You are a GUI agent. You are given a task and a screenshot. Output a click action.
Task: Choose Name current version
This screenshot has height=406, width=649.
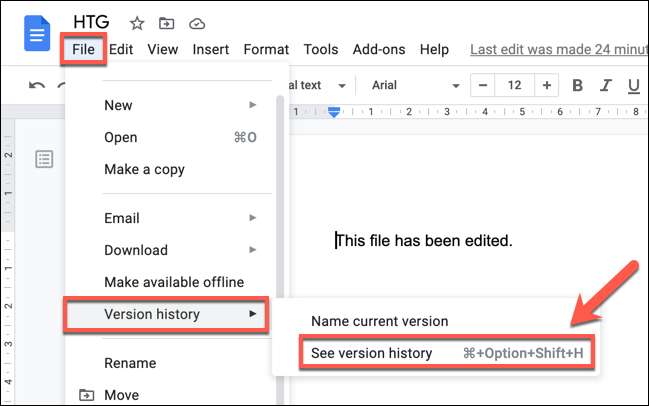(379, 321)
